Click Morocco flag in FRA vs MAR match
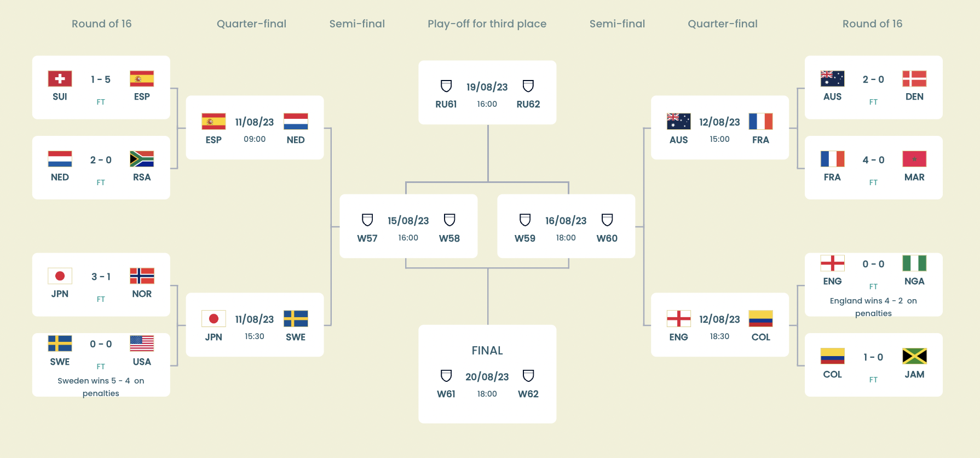The height and width of the screenshot is (458, 980). (x=914, y=159)
